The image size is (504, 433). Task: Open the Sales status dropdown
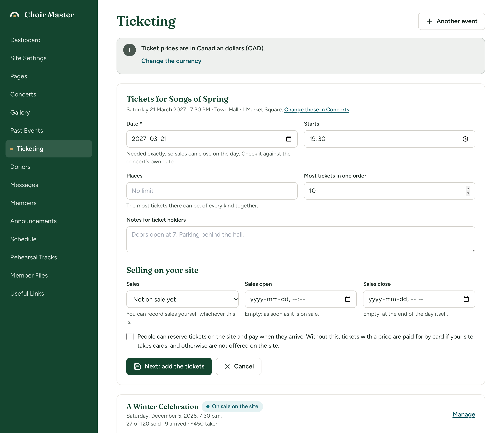coord(183,299)
